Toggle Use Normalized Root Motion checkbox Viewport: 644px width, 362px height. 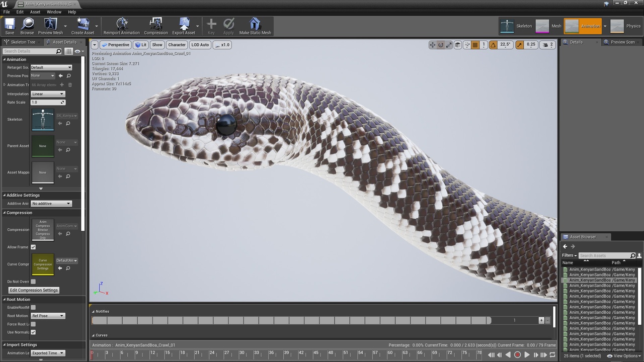point(33,332)
